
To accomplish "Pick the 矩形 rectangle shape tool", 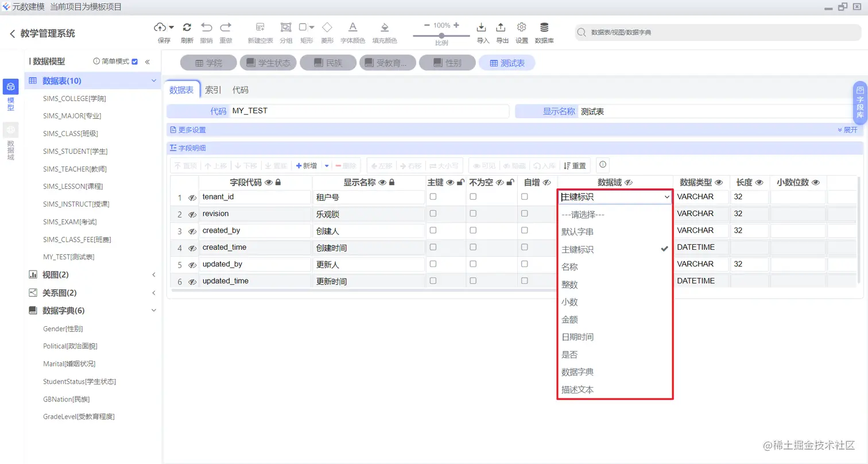I will pos(303,27).
